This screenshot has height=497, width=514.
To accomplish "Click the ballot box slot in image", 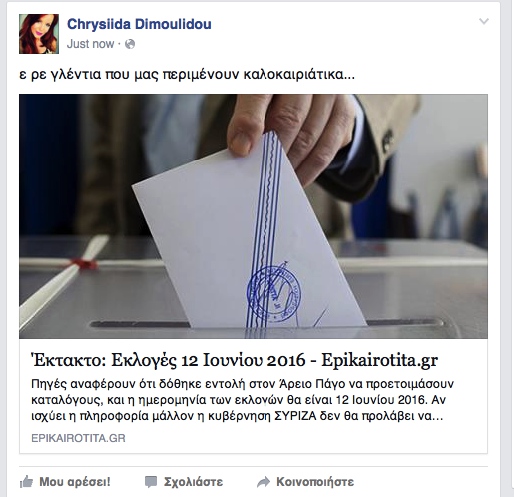I will tap(267, 324).
